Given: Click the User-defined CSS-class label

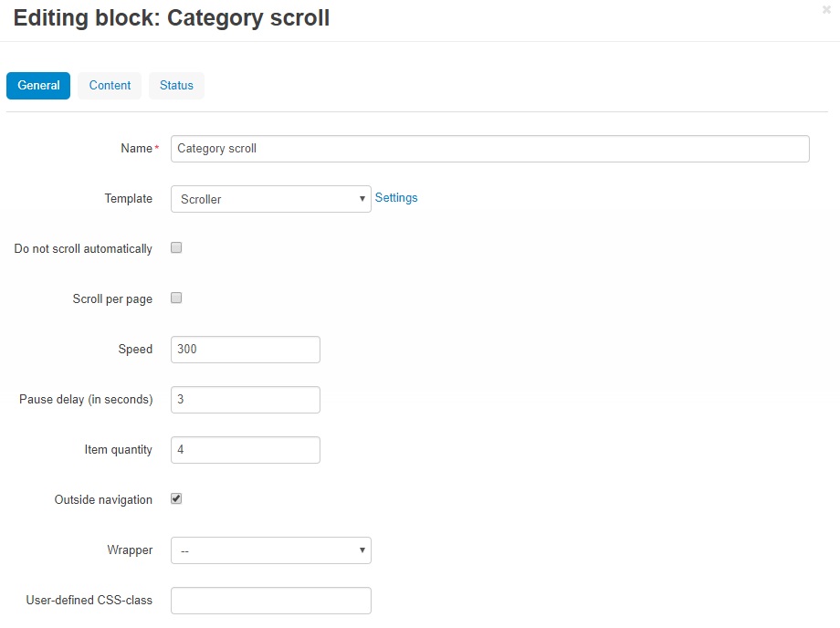Looking at the screenshot, I should pos(89,601).
